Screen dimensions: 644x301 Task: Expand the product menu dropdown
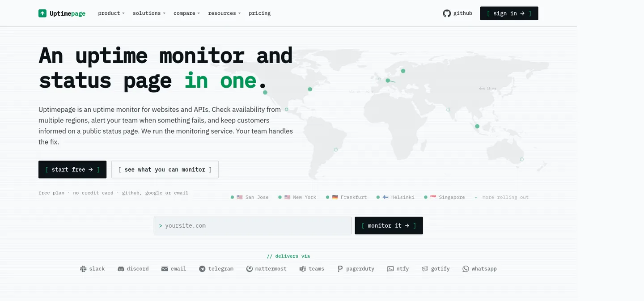[111, 13]
